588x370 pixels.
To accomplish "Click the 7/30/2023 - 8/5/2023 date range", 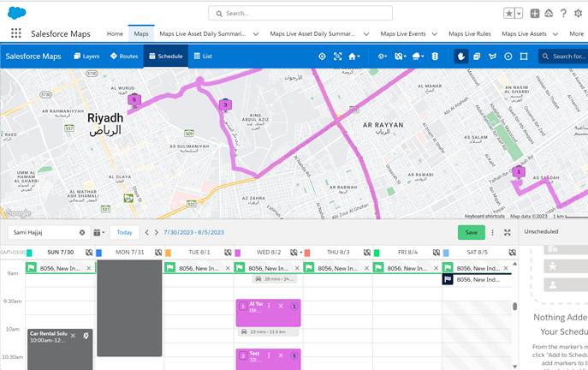I will click(x=193, y=233).
